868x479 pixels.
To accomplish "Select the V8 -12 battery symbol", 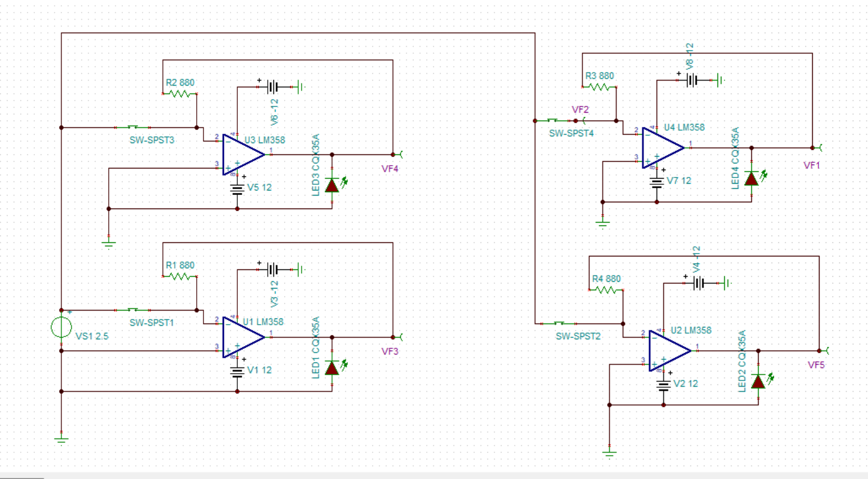I will [692, 80].
